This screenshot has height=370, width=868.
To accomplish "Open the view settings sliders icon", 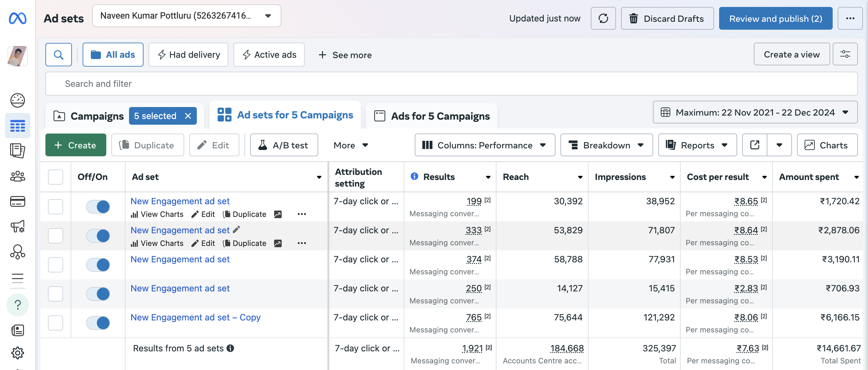I will [844, 54].
